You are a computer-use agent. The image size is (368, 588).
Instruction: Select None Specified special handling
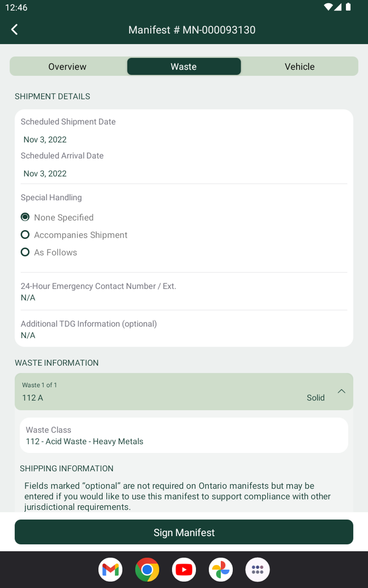pyautogui.click(x=25, y=217)
